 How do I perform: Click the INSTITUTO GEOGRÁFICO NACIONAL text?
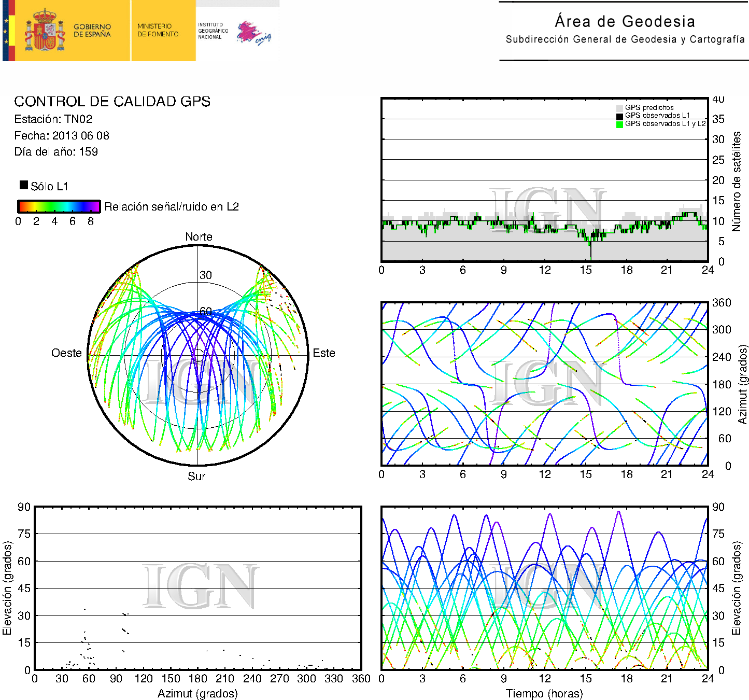point(213,31)
